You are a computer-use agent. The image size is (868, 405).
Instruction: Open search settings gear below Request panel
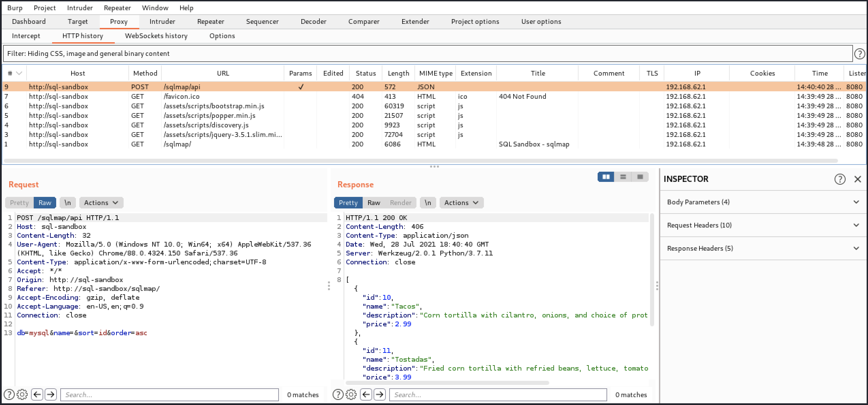(x=22, y=394)
